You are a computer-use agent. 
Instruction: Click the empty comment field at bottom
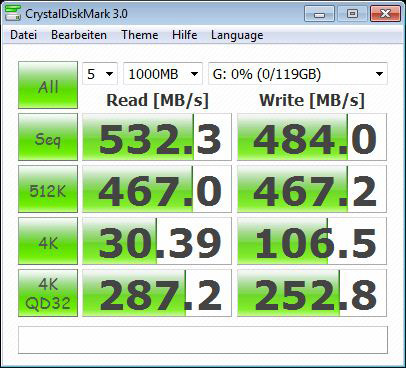coord(203,340)
